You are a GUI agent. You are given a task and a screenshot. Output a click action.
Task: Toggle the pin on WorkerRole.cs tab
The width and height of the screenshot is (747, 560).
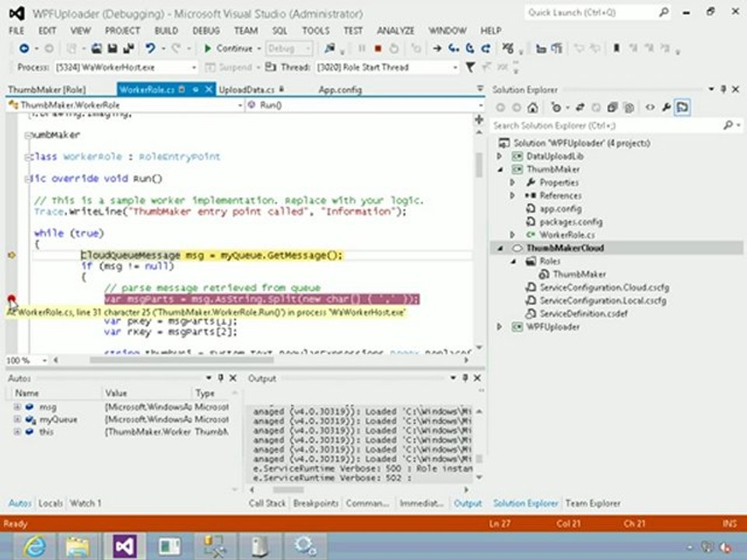tap(195, 89)
